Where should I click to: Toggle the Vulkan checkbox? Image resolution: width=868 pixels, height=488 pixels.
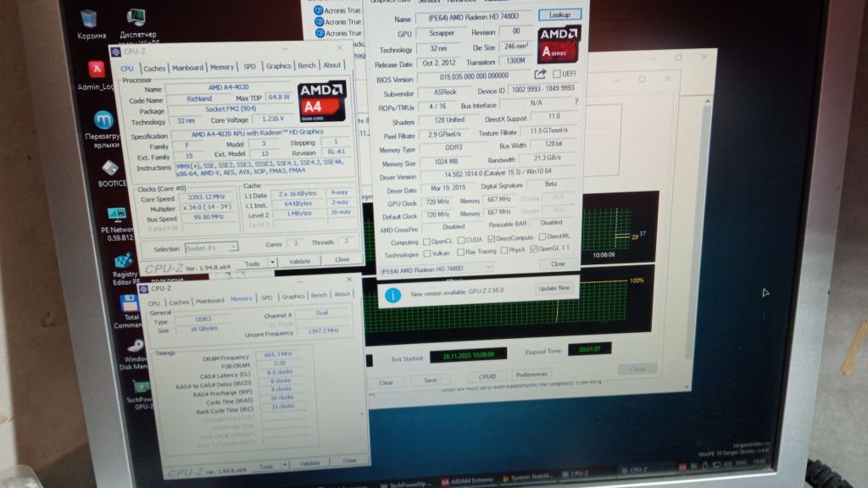pyautogui.click(x=427, y=253)
